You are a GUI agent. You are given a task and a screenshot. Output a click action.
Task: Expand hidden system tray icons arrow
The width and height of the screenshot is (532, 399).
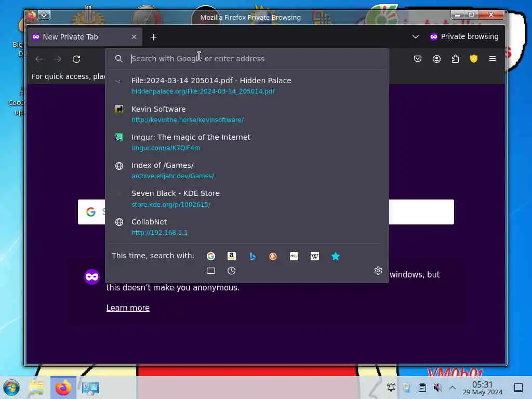coord(453,388)
